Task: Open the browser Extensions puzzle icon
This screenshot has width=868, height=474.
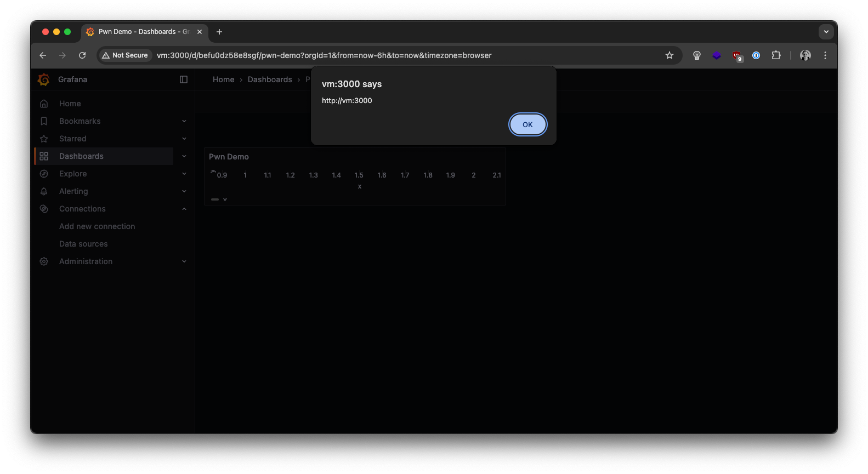Action: point(776,55)
